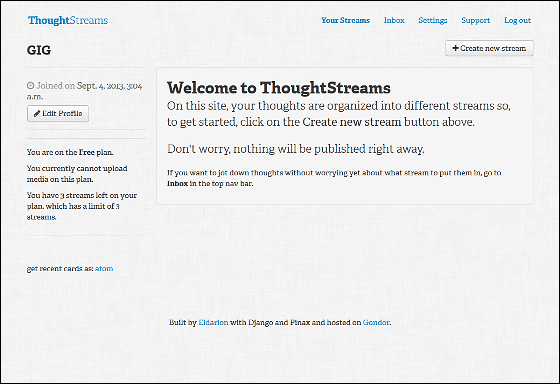Click the clock icon beside Joined date

click(x=31, y=86)
